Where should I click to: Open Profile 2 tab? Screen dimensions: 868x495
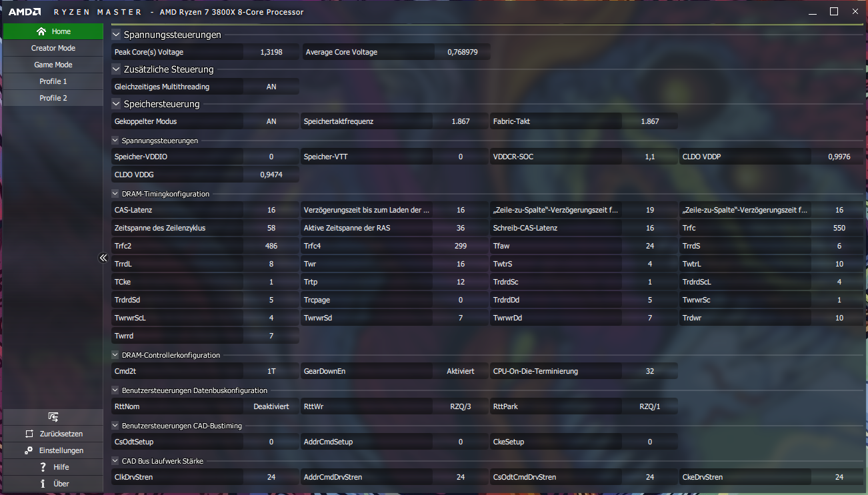pos(53,98)
